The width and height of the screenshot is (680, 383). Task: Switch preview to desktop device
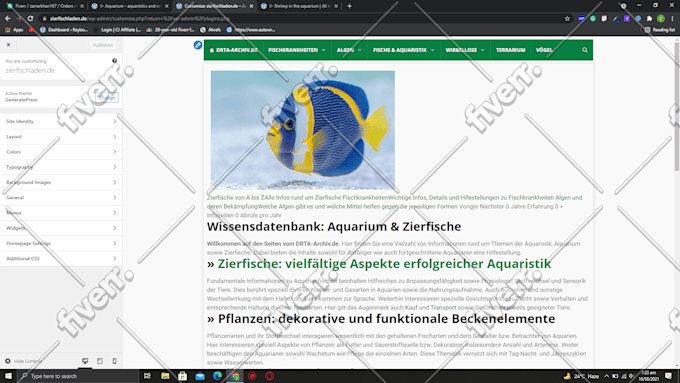[x=85, y=361]
